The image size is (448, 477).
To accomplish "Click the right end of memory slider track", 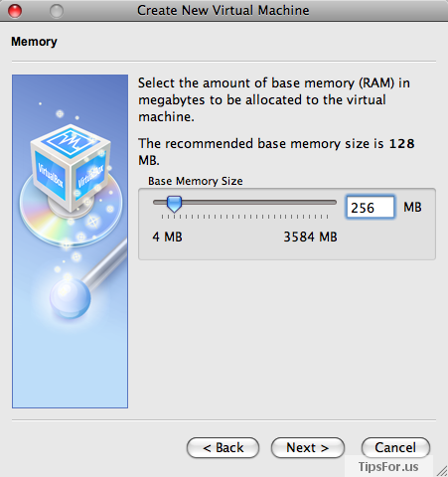I will coord(333,202).
